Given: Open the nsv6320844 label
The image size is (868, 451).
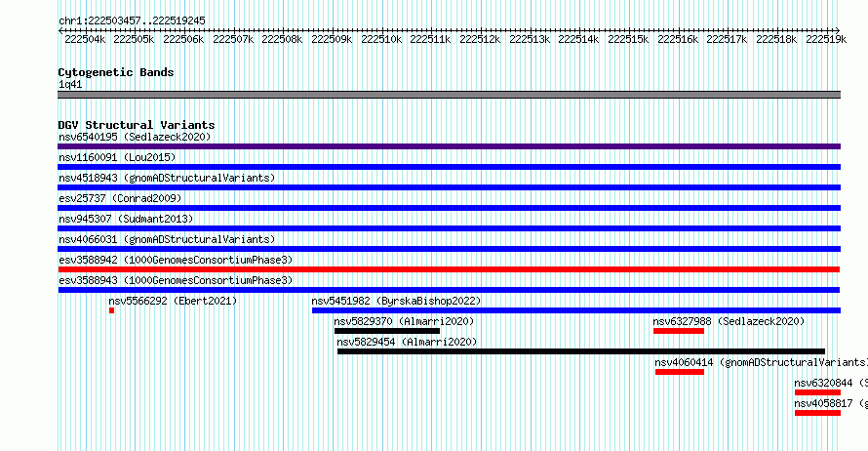Looking at the screenshot, I should [x=831, y=383].
